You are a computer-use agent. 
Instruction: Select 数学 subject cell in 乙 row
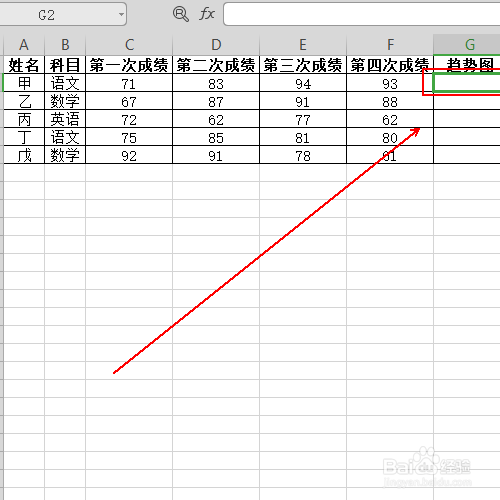coord(65,101)
